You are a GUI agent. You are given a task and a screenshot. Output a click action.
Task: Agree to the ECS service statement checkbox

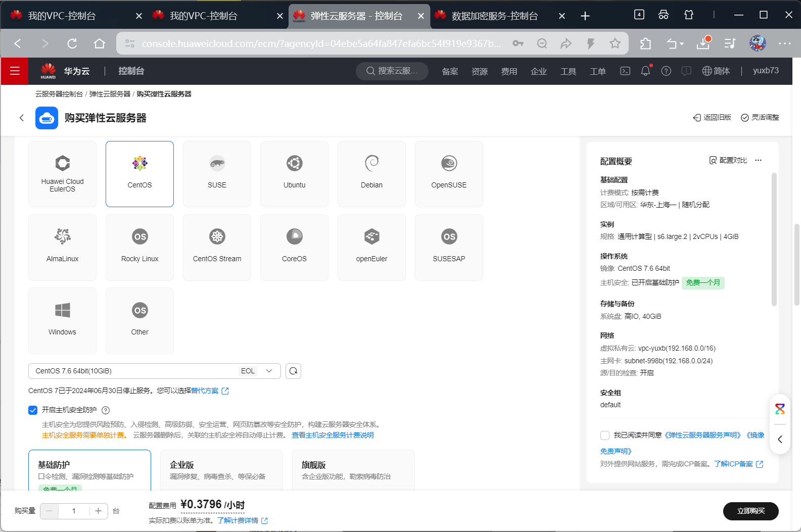tap(605, 435)
